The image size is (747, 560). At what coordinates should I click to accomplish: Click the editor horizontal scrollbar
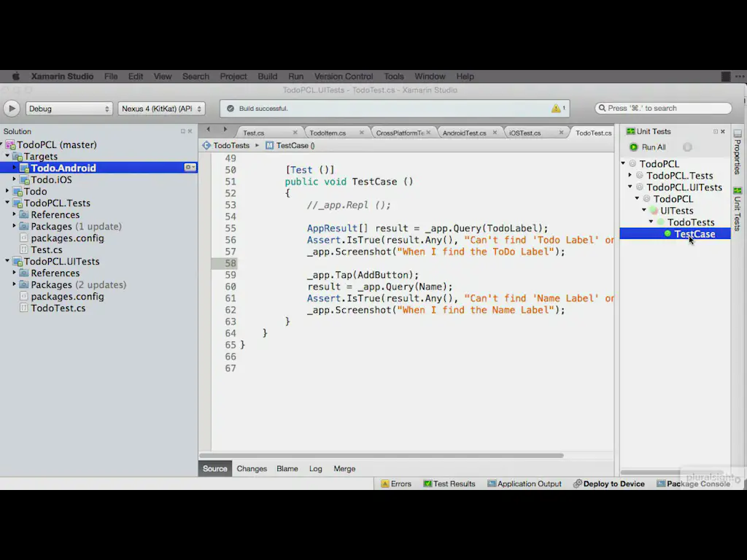[381, 455]
